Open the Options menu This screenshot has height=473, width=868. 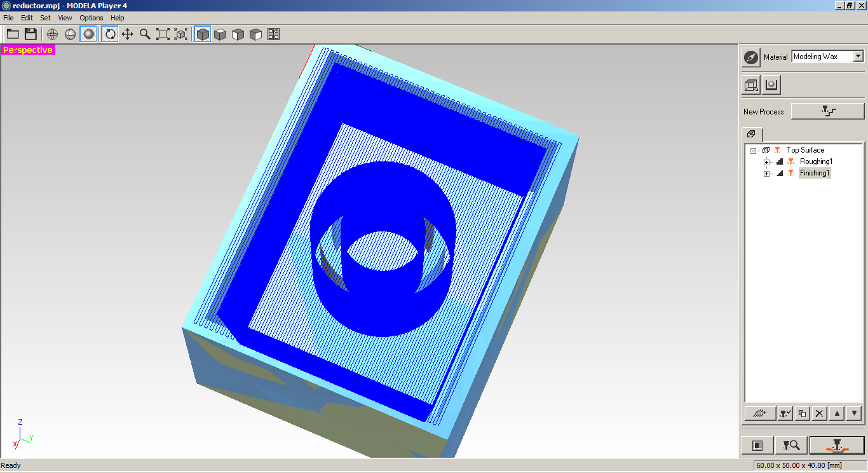coord(91,18)
